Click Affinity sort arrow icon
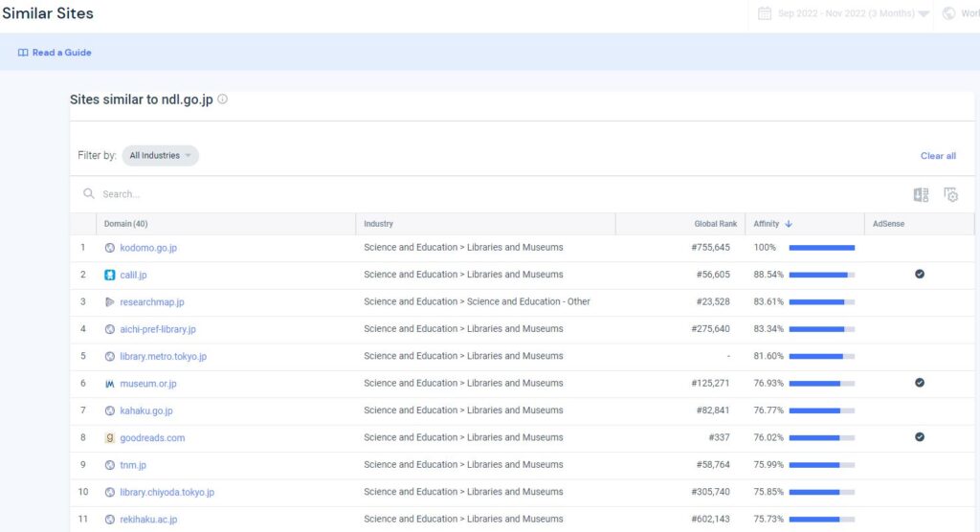The width and height of the screenshot is (980, 532). [789, 224]
